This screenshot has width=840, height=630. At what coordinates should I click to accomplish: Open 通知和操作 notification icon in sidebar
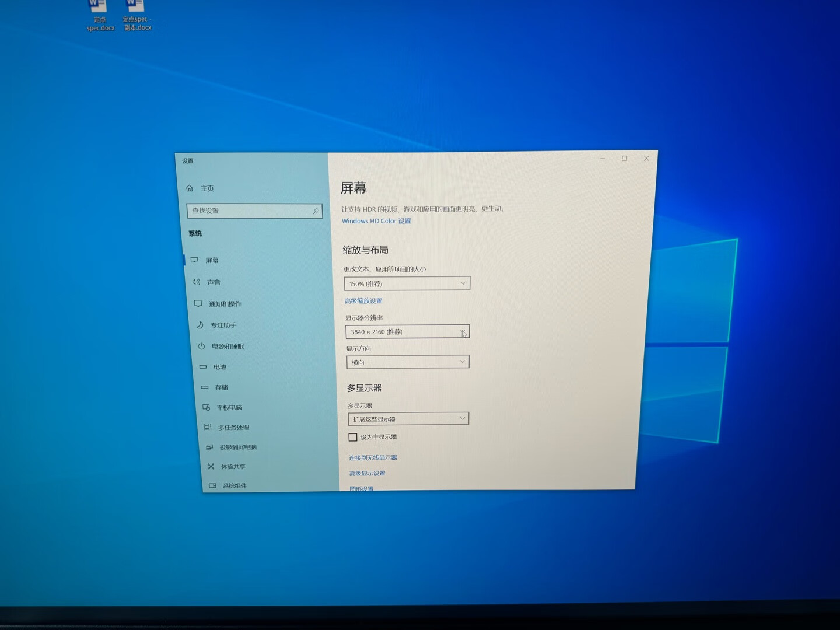pos(198,303)
